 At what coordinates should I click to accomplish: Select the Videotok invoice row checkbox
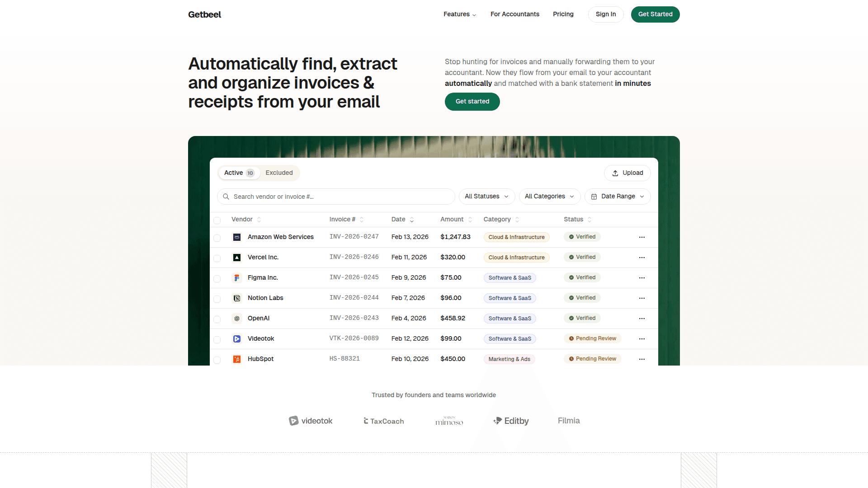tap(217, 340)
